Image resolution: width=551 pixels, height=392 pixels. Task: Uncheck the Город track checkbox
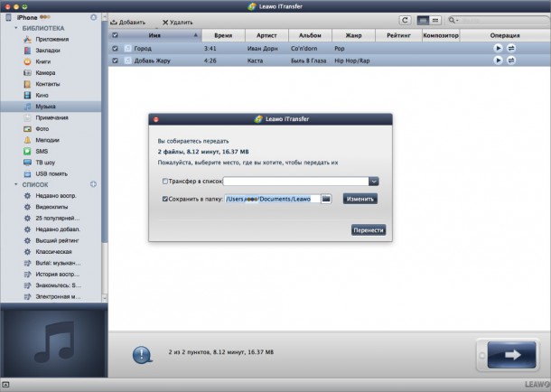(x=115, y=49)
